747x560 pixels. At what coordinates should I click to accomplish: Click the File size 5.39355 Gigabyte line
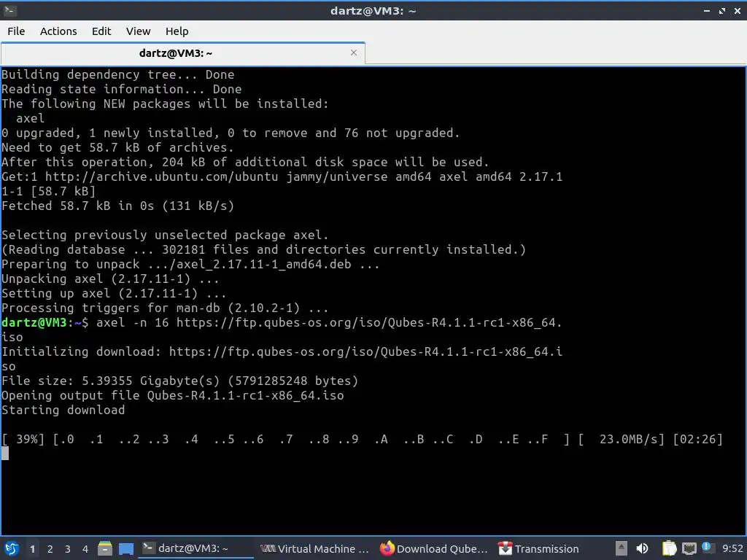[x=179, y=381]
